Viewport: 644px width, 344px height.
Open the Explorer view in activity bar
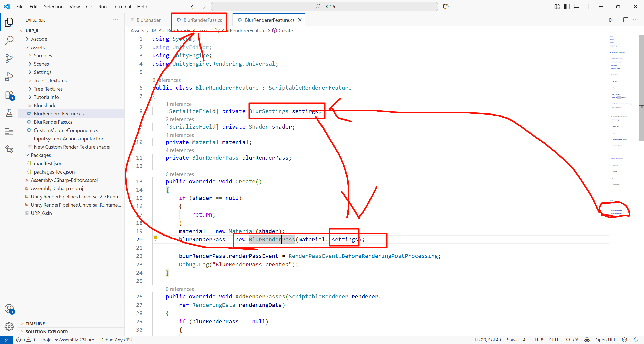(x=9, y=22)
